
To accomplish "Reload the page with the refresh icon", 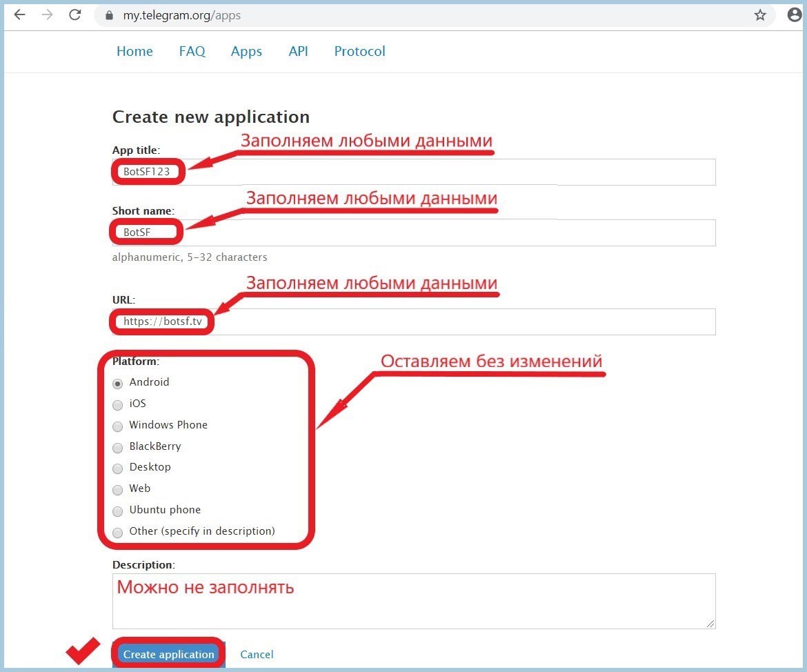I will (x=75, y=15).
